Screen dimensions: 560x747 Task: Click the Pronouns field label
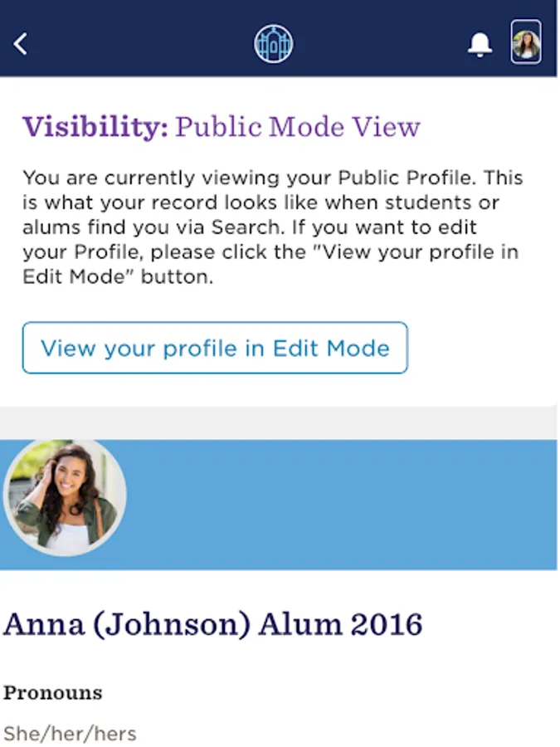pyautogui.click(x=53, y=693)
